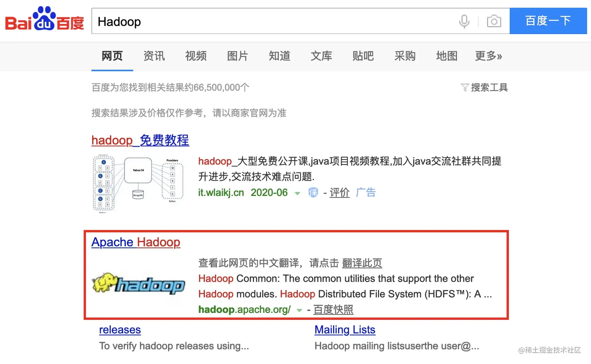Image resolution: width=591 pixels, height=364 pixels.
Task: Open the hadoop.apache.org/ URL
Action: click(244, 309)
